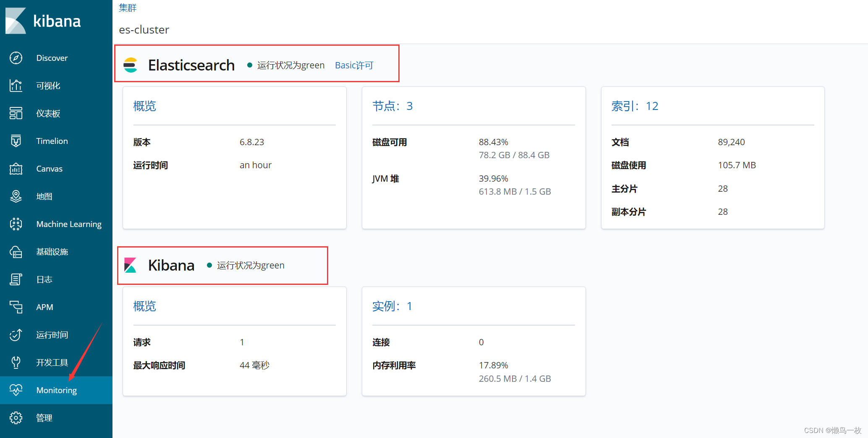Image resolution: width=868 pixels, height=438 pixels.
Task: Click the 集群 breadcrumb link
Action: tap(128, 8)
